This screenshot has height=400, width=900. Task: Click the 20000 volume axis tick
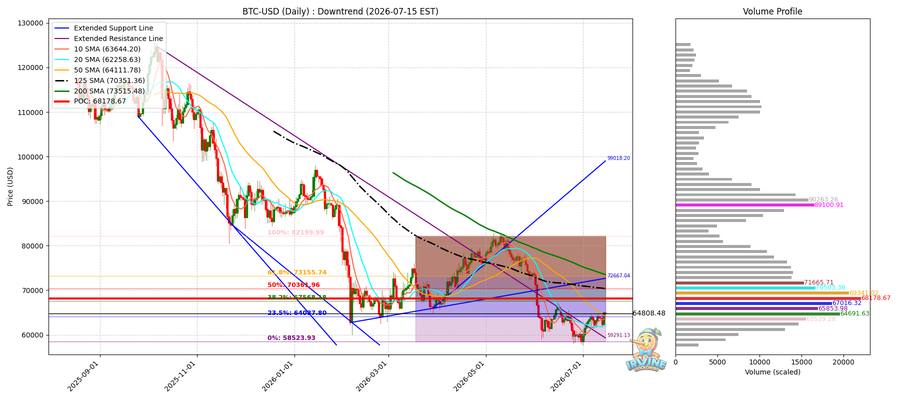point(843,363)
